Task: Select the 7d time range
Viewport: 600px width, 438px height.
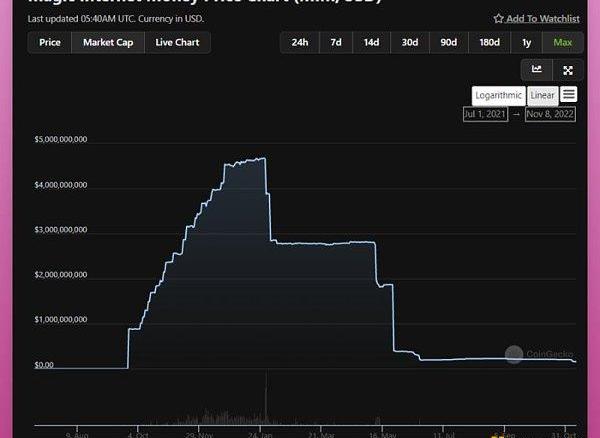Action: point(336,42)
